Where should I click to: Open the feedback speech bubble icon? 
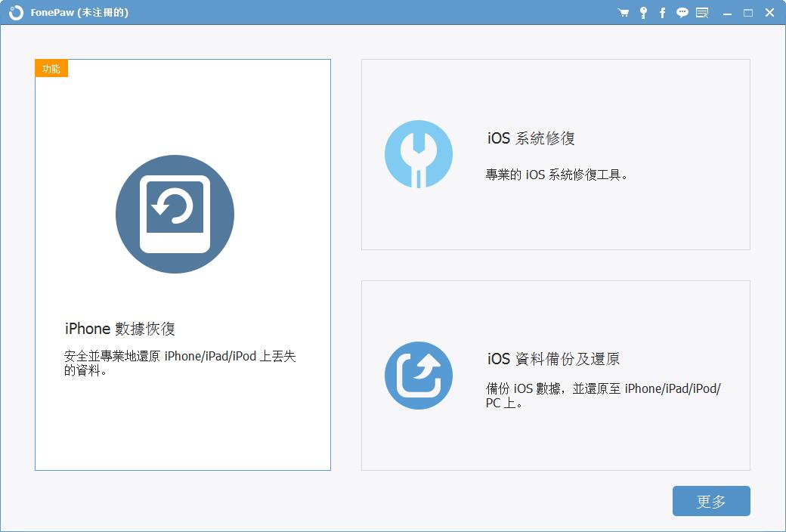pyautogui.click(x=682, y=12)
